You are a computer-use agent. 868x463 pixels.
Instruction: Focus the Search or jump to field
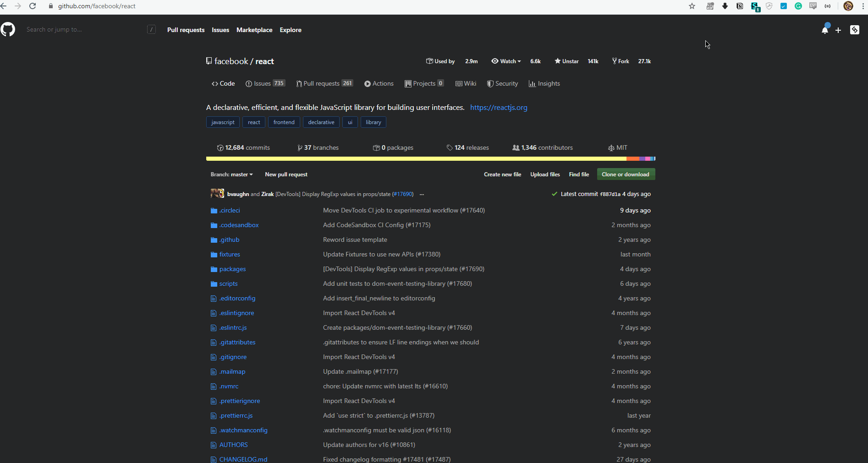tap(90, 30)
